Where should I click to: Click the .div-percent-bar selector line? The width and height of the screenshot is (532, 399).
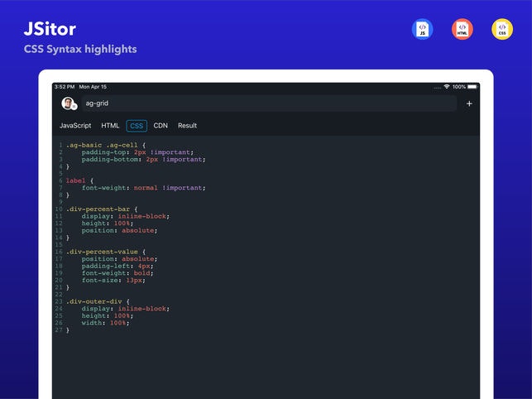[x=102, y=209]
